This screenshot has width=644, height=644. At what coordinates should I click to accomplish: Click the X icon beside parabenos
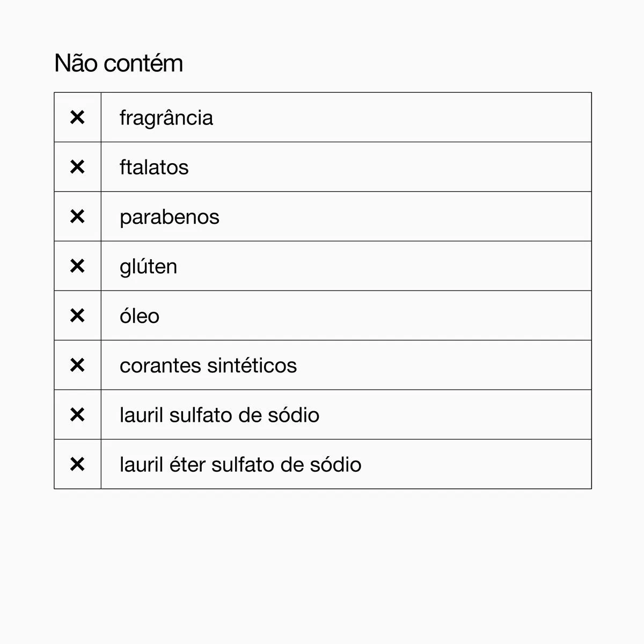[77, 216]
